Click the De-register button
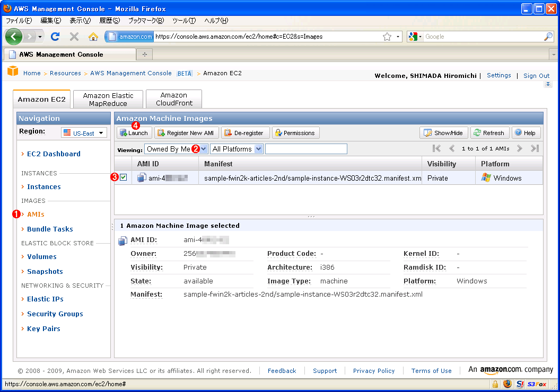 tap(246, 132)
